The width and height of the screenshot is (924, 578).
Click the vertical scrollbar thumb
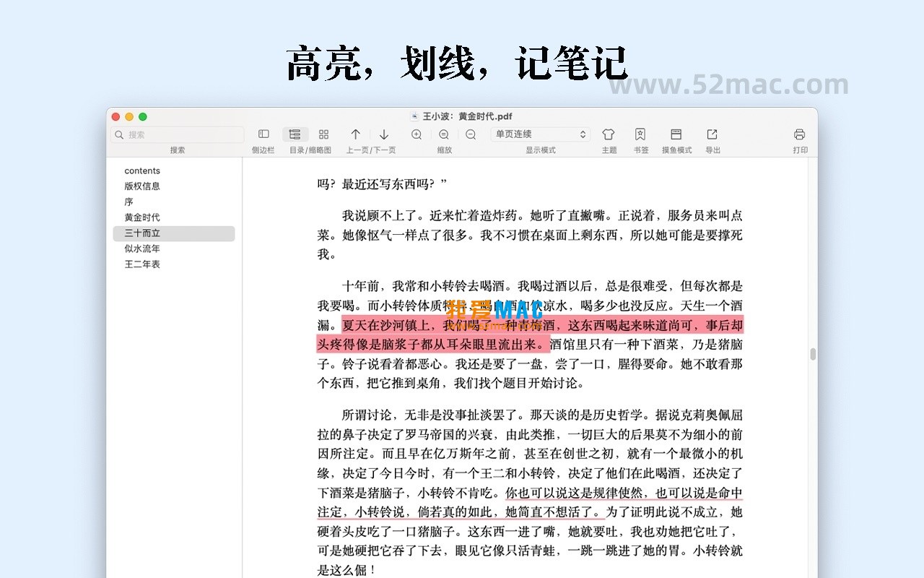click(813, 354)
